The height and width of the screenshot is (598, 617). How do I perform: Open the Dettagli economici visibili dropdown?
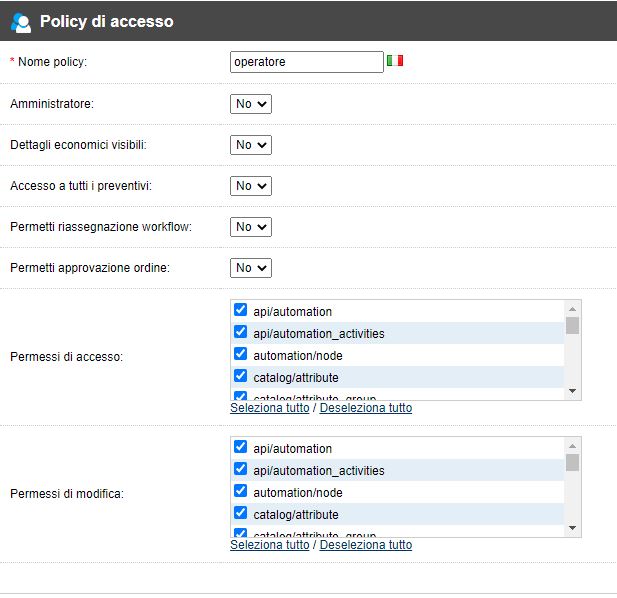[x=251, y=145]
